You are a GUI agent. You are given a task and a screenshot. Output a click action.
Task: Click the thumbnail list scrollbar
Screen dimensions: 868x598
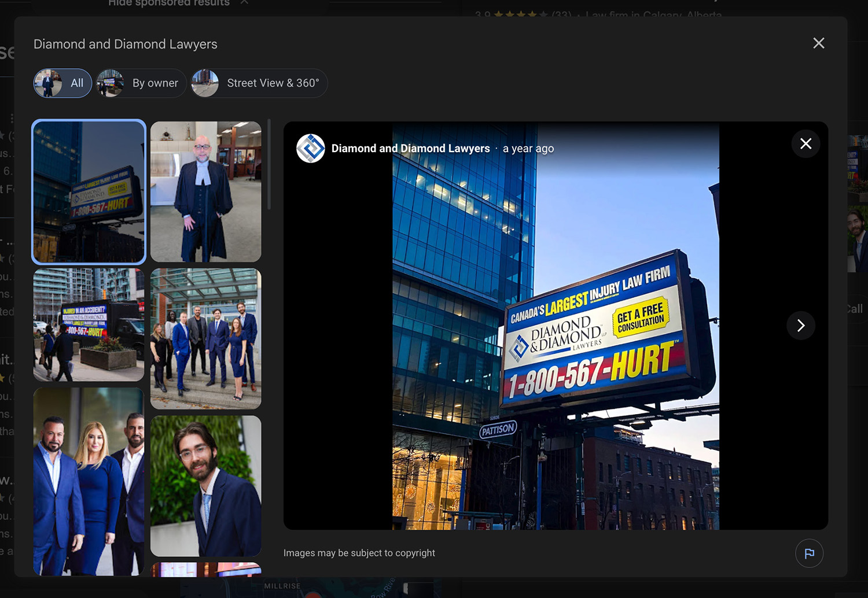pos(269,165)
